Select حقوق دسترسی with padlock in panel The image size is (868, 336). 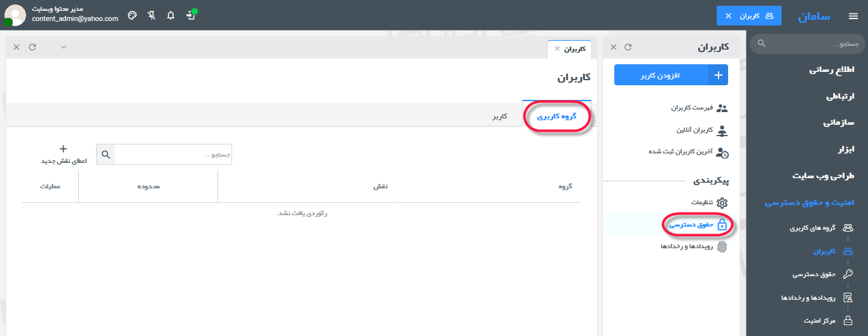pyautogui.click(x=698, y=224)
